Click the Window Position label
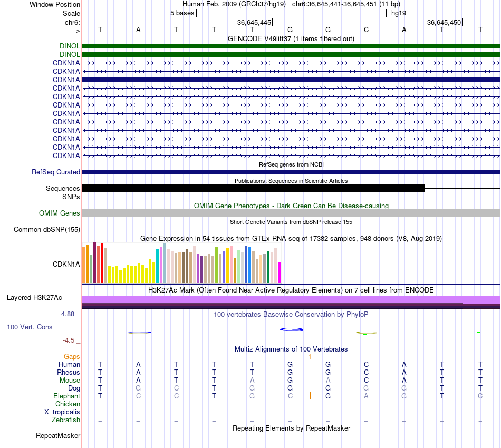The width and height of the screenshot is (501, 448). (55, 4)
